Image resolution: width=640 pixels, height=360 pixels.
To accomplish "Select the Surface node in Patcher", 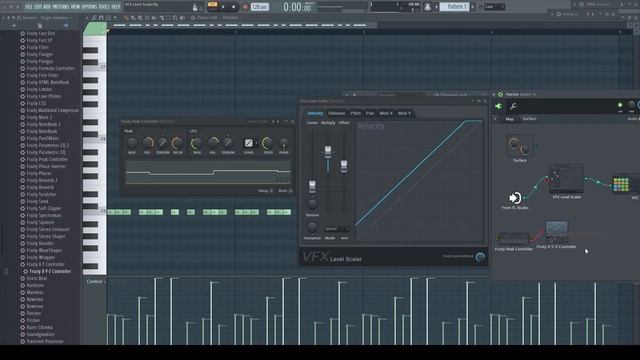I will point(520,146).
